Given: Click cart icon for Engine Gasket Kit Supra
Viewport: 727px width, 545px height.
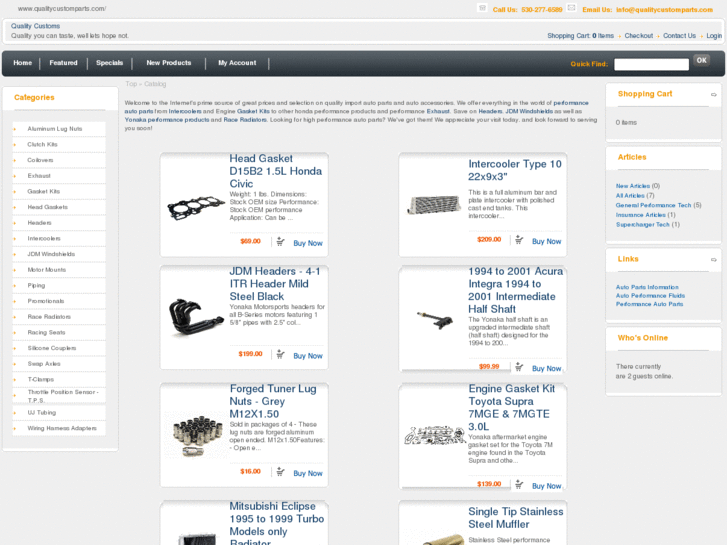Looking at the screenshot, I should (x=519, y=485).
